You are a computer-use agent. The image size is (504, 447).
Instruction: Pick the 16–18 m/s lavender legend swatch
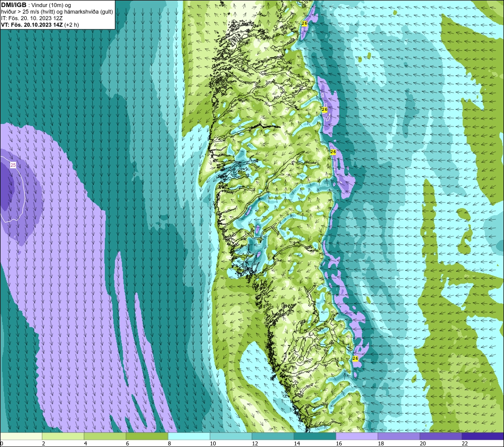357,436
